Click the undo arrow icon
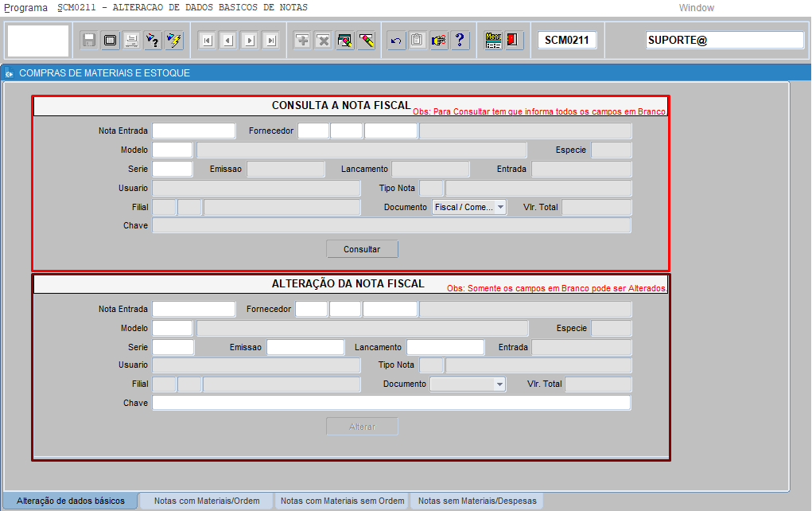This screenshot has width=812, height=511. 396,41
